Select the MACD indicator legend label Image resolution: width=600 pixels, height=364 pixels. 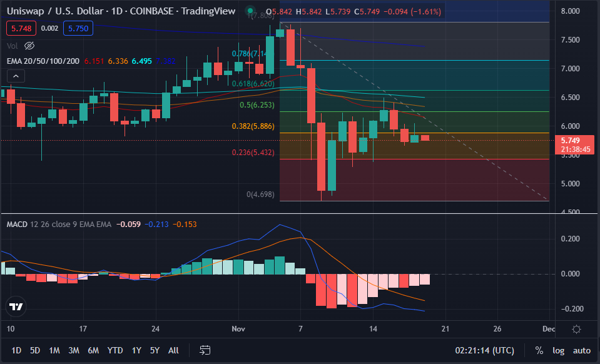(x=17, y=225)
